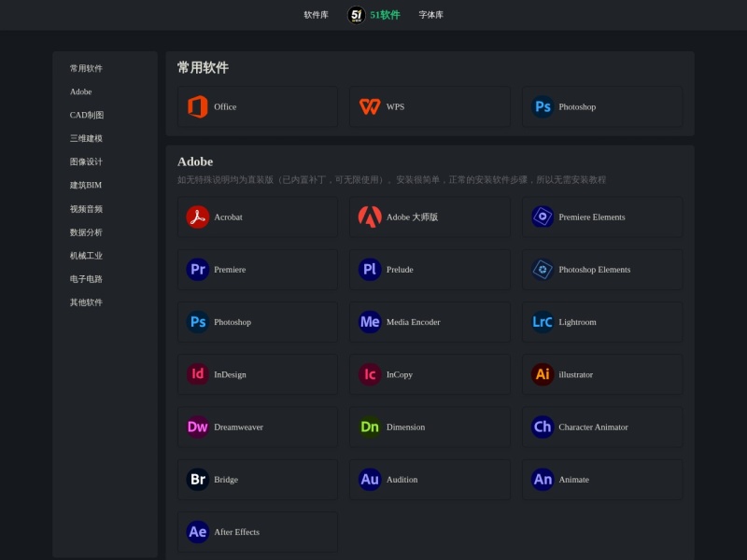Select 其他软件 in the sidebar
This screenshot has width=747, height=560.
click(x=86, y=301)
